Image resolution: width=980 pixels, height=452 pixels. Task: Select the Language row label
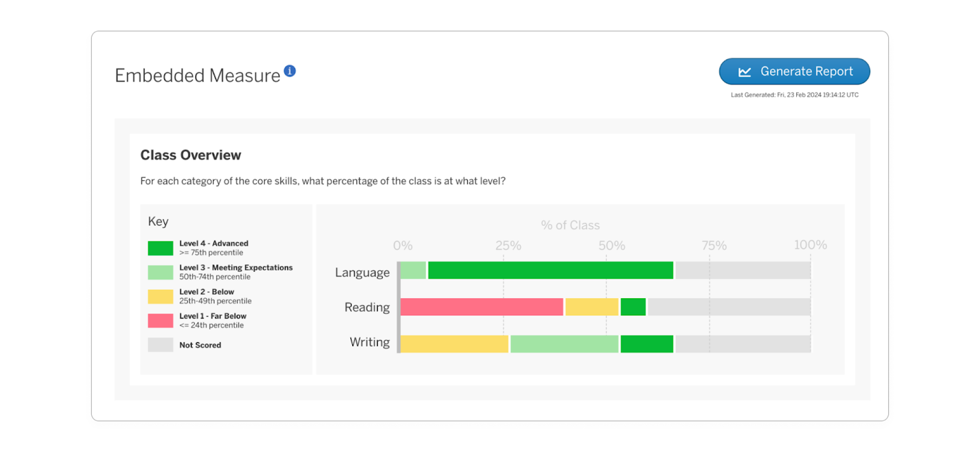362,272
